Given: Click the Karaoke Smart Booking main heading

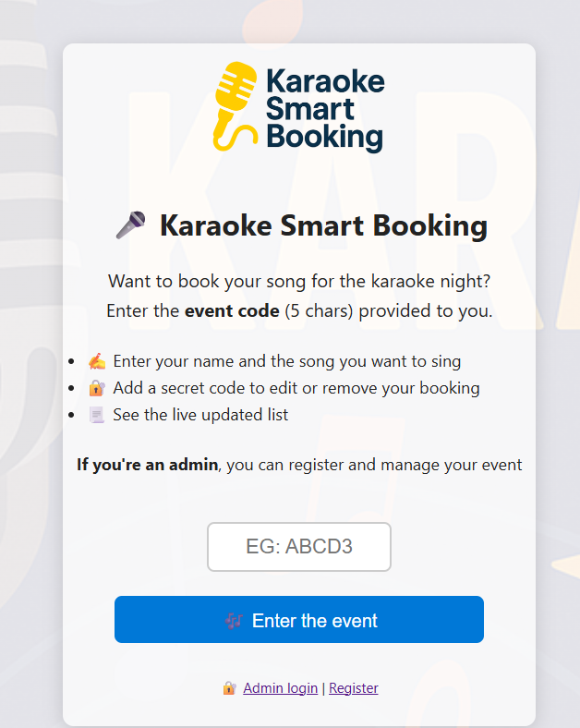Looking at the screenshot, I should click(x=323, y=226).
